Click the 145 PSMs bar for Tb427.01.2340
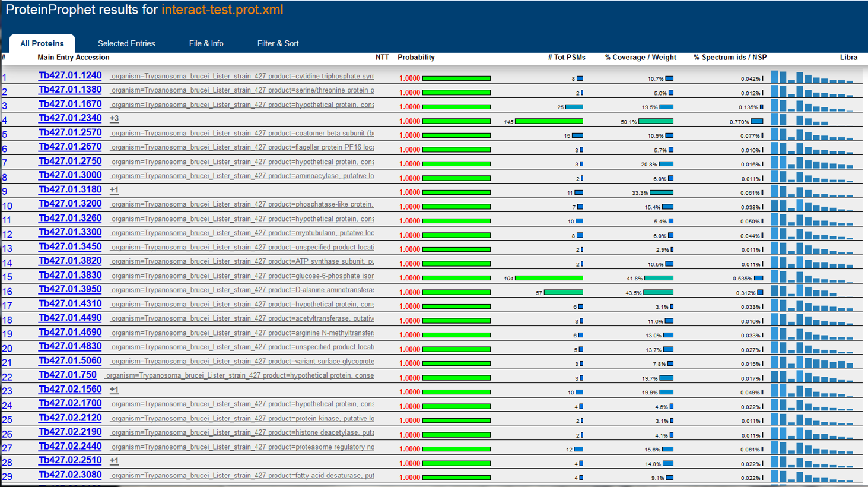 (549, 121)
